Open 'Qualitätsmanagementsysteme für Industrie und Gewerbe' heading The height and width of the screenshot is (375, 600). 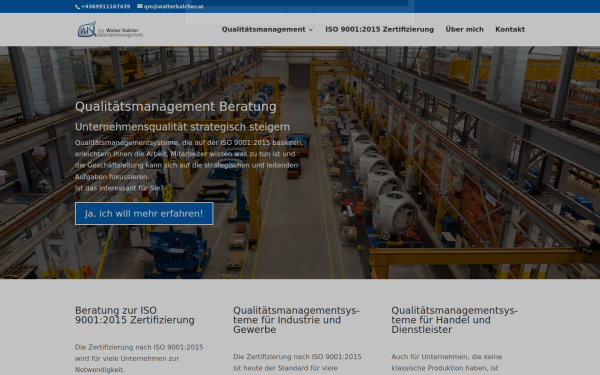point(296,320)
